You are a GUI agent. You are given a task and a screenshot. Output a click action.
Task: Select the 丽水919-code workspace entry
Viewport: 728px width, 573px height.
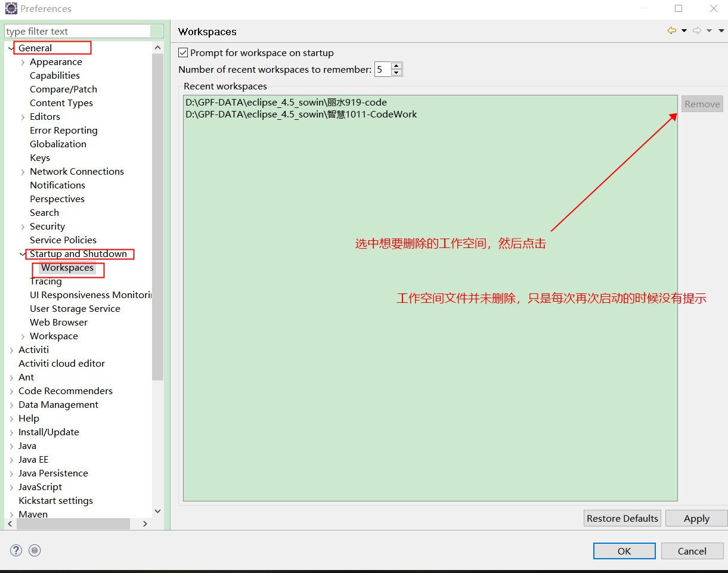286,102
